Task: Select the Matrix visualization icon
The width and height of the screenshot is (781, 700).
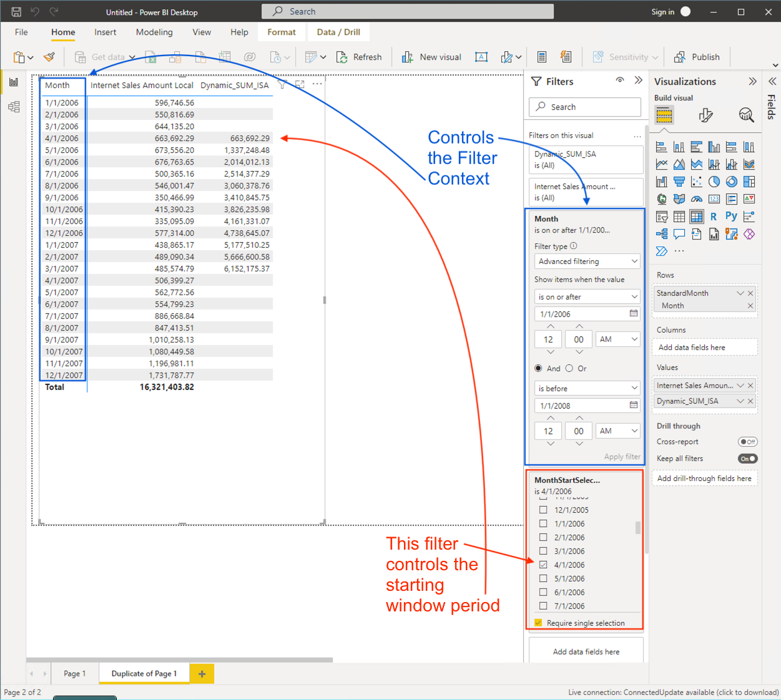Action: (697, 216)
